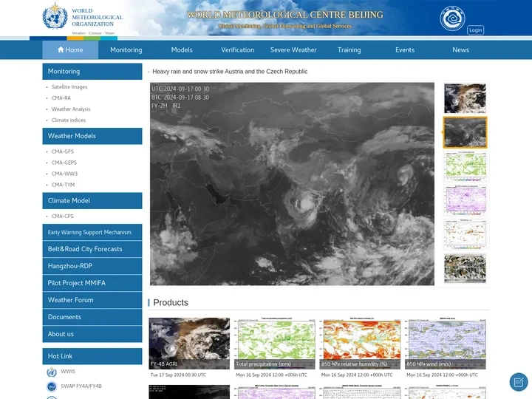
Task: Open the 850 hPa relative humidity product
Action: pos(360,344)
